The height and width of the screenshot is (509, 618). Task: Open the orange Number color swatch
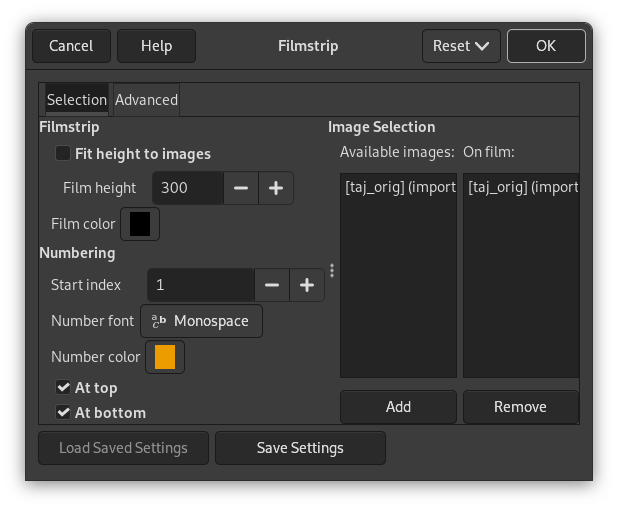165,357
